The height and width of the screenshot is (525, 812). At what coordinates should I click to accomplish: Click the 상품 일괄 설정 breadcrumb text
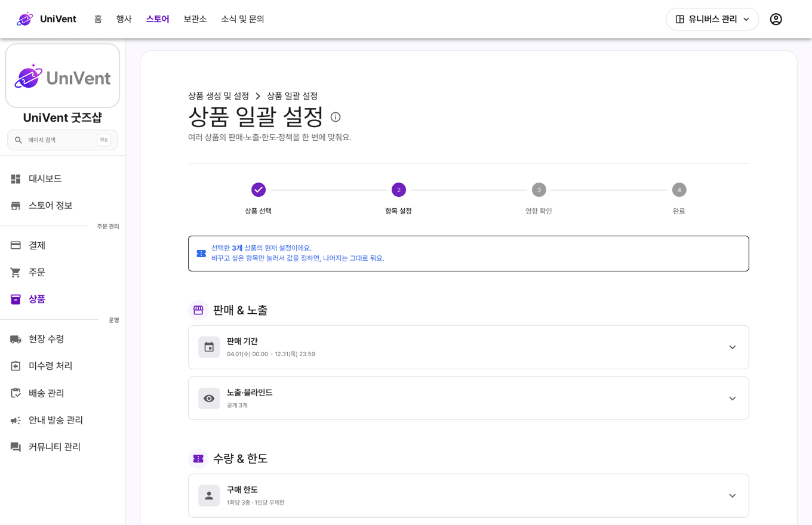tap(293, 96)
